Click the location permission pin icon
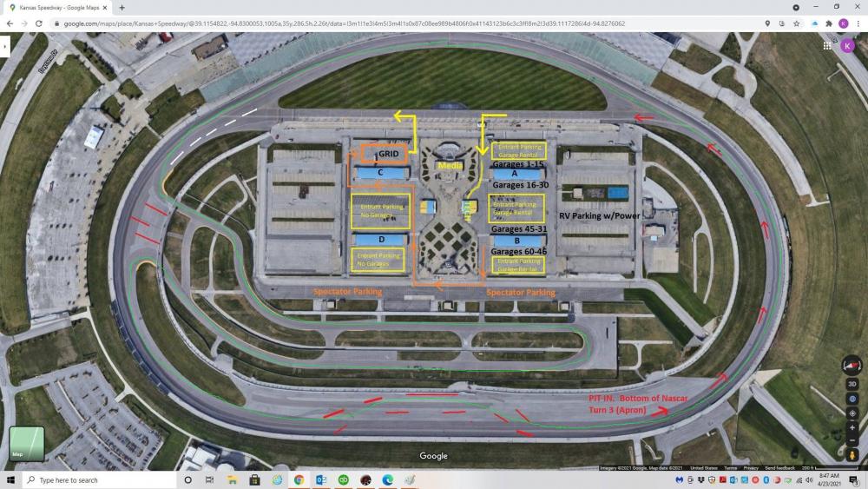The height and width of the screenshot is (489, 868). [x=767, y=23]
